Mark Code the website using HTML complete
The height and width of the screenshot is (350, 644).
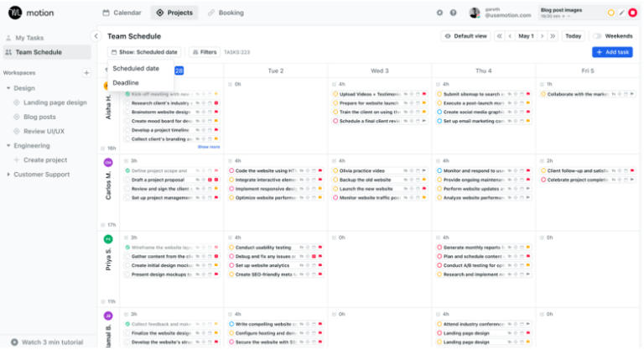pyautogui.click(x=231, y=170)
